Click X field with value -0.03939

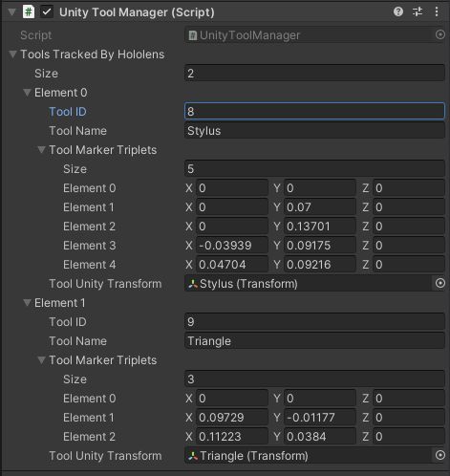click(x=232, y=246)
